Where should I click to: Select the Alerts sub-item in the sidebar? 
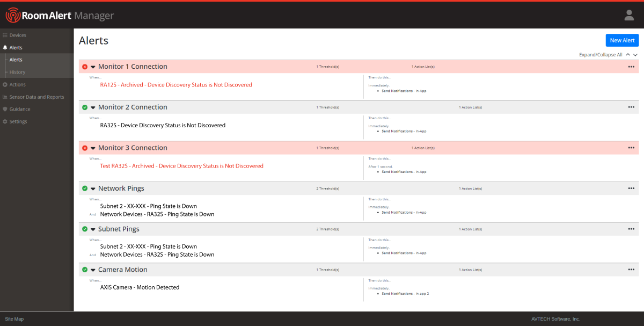click(x=15, y=59)
